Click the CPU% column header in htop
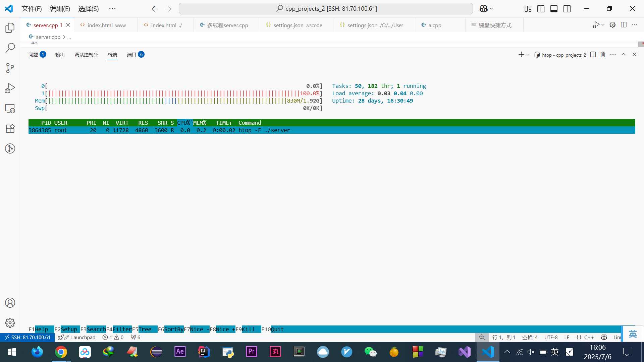The height and width of the screenshot is (362, 644). (184, 123)
